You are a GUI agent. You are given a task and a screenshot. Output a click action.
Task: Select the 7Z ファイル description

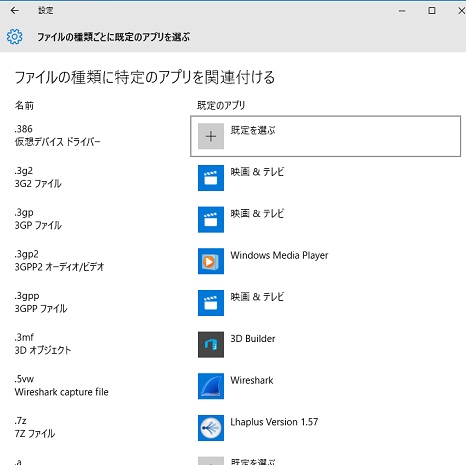tap(35, 433)
